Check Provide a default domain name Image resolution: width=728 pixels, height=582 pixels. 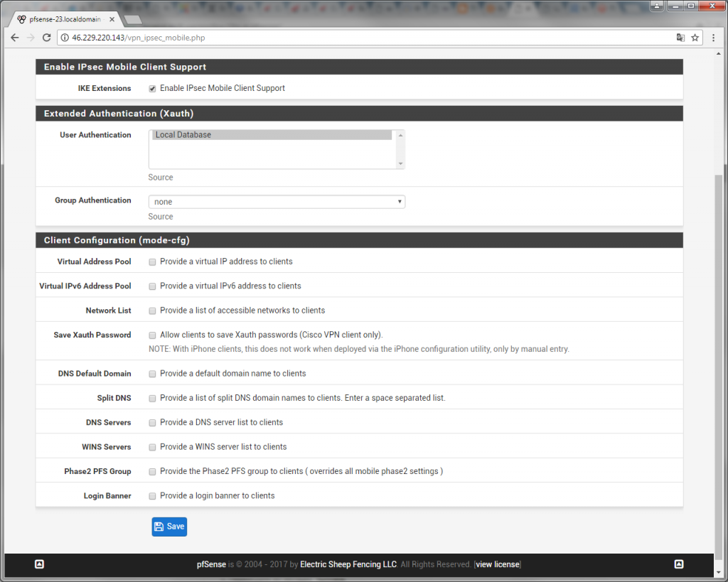(x=152, y=374)
